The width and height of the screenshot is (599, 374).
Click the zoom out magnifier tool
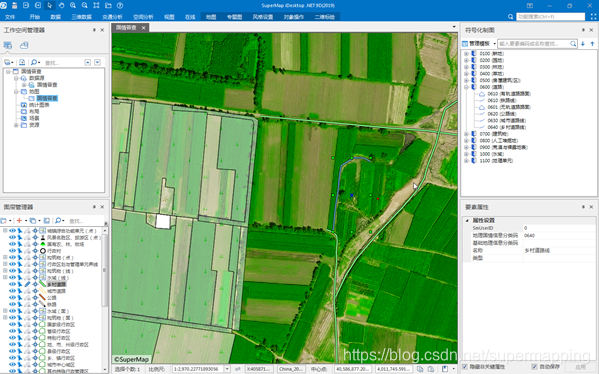(84, 5)
